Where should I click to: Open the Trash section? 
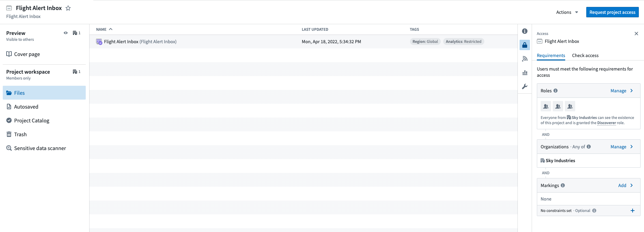click(x=44, y=134)
